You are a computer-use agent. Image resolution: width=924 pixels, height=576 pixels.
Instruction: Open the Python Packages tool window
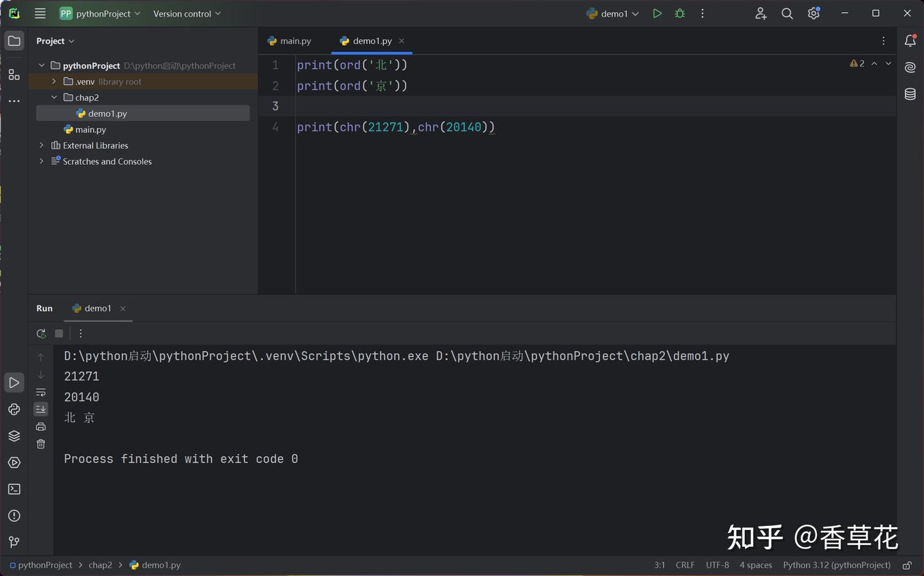tap(14, 436)
